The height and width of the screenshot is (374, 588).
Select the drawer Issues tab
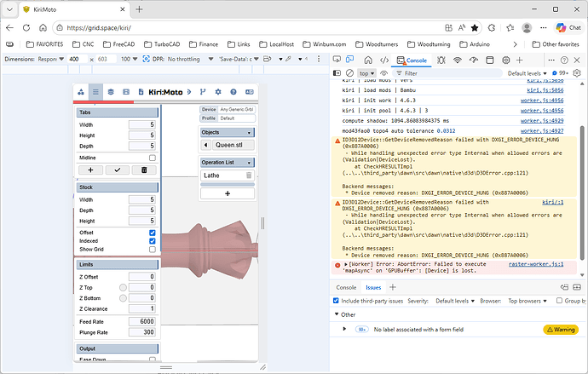coord(373,287)
